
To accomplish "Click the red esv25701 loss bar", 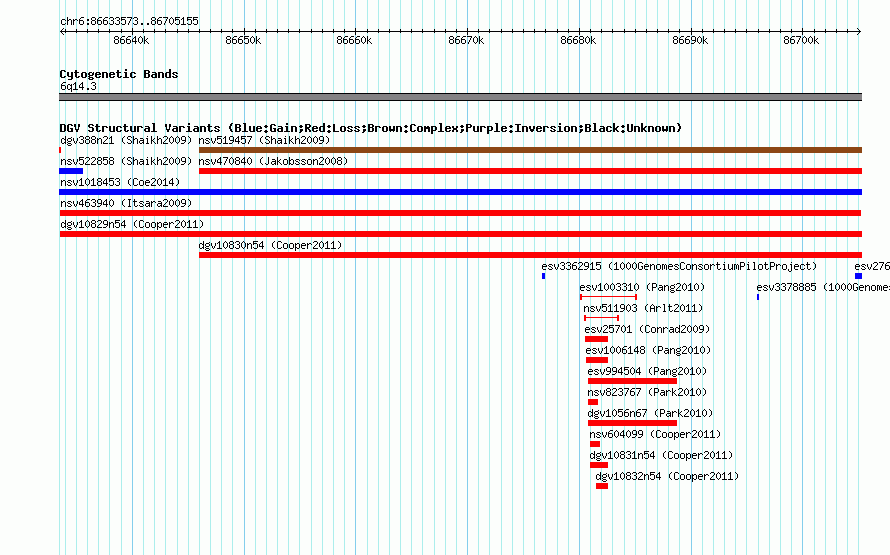I will click(x=597, y=339).
